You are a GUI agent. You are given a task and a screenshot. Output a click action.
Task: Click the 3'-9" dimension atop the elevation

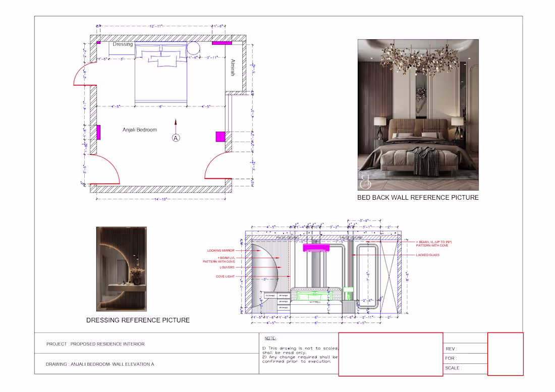pyautogui.click(x=363, y=221)
